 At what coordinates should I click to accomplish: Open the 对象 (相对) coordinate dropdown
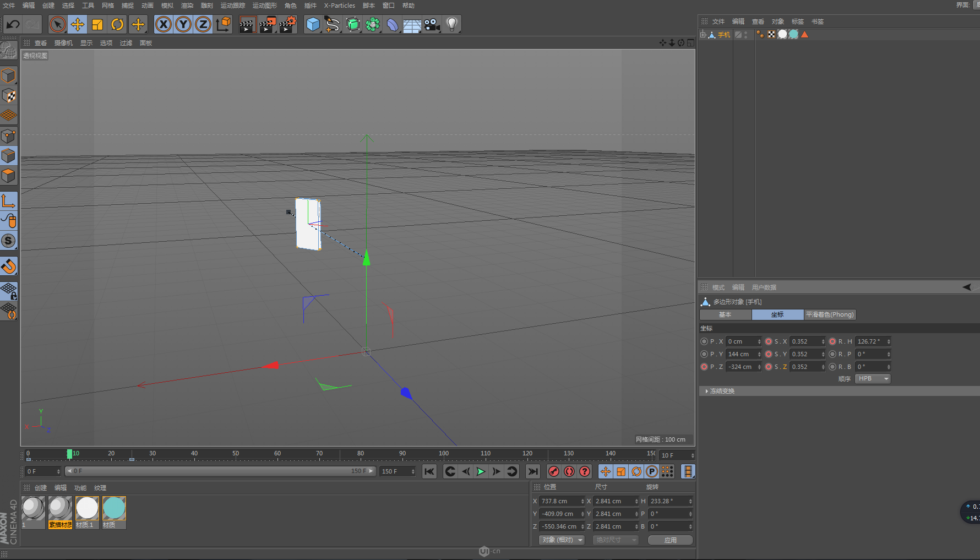point(562,540)
